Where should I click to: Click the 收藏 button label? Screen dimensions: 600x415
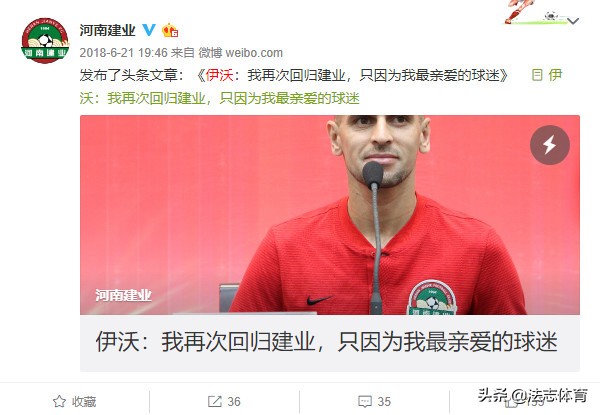click(x=84, y=401)
